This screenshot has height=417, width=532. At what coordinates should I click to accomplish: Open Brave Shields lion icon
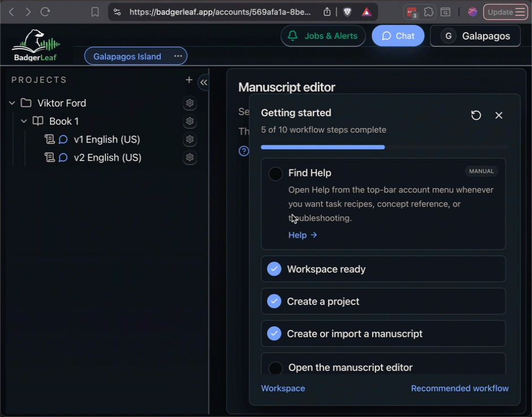347,12
